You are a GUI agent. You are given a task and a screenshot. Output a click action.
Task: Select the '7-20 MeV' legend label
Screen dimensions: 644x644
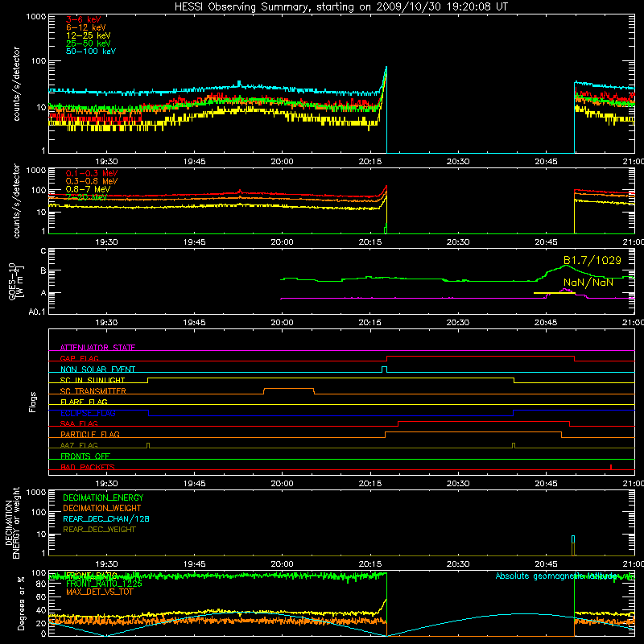click(86, 197)
